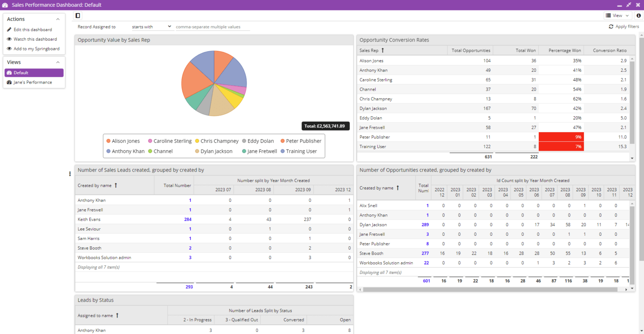Click the orange legend swatch for Alison Jones
This screenshot has width=644, height=334.
pos(108,141)
